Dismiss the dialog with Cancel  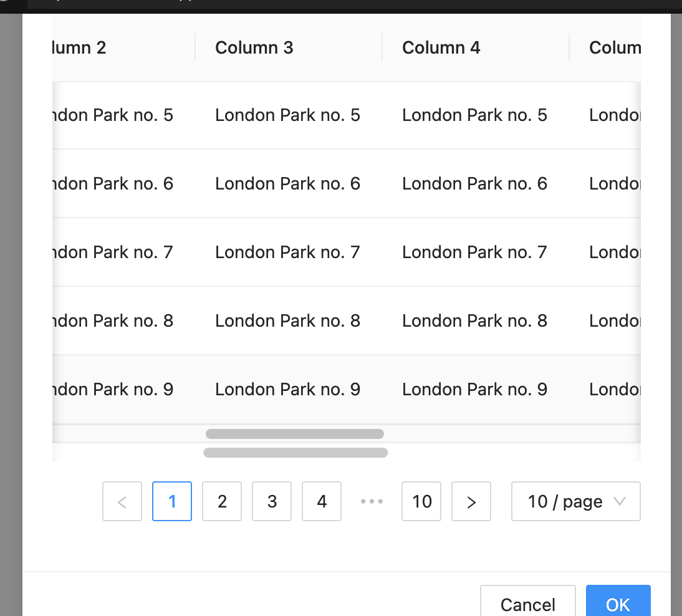pyautogui.click(x=528, y=604)
